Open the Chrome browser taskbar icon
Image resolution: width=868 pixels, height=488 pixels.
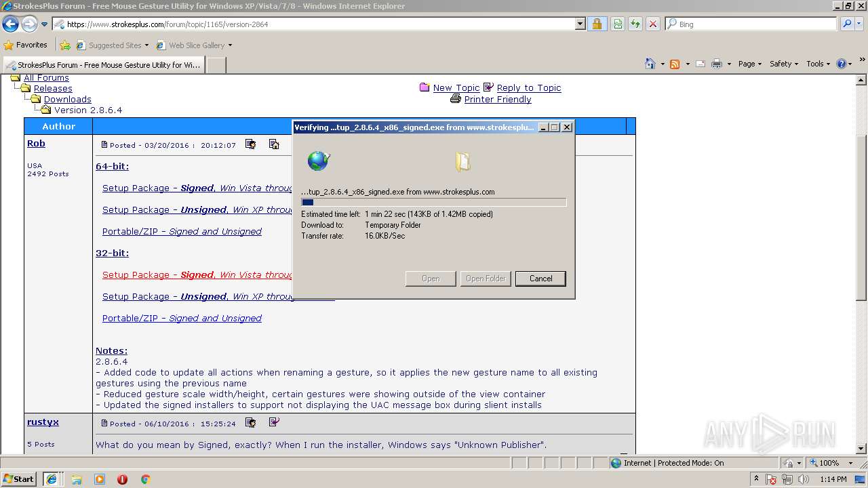point(145,479)
